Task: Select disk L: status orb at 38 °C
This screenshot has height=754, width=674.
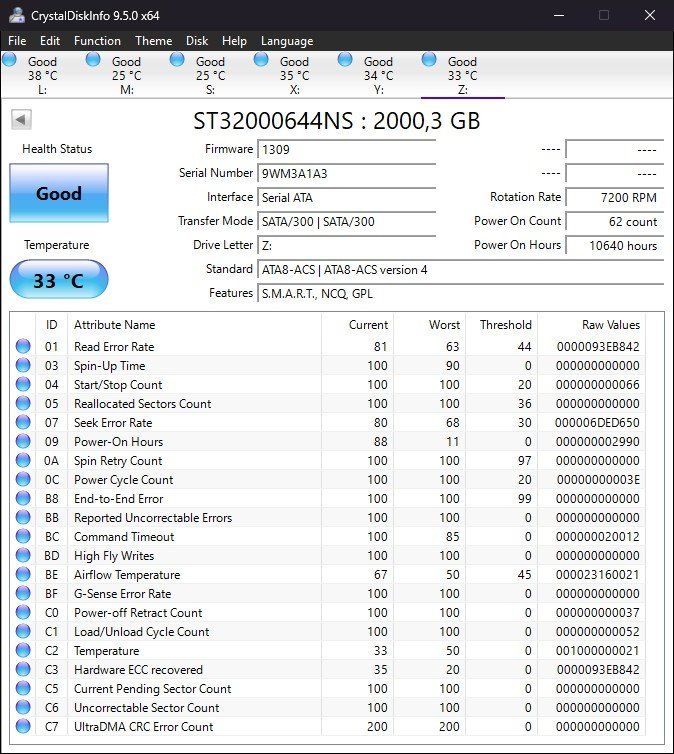Action: [10, 61]
